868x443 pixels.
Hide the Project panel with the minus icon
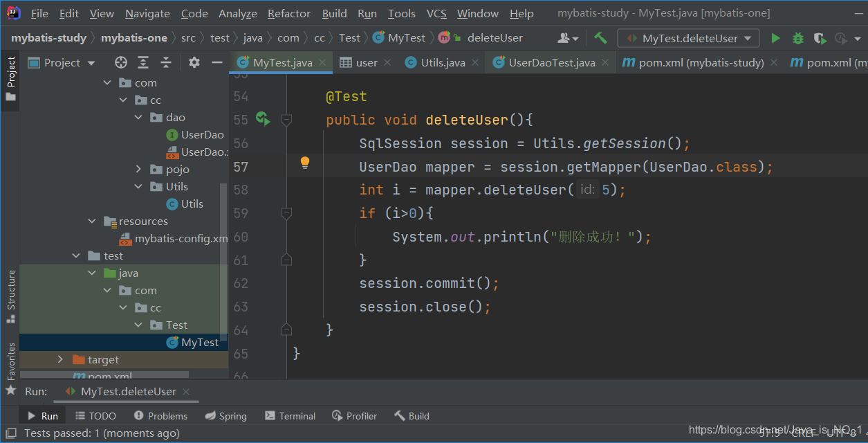[217, 62]
